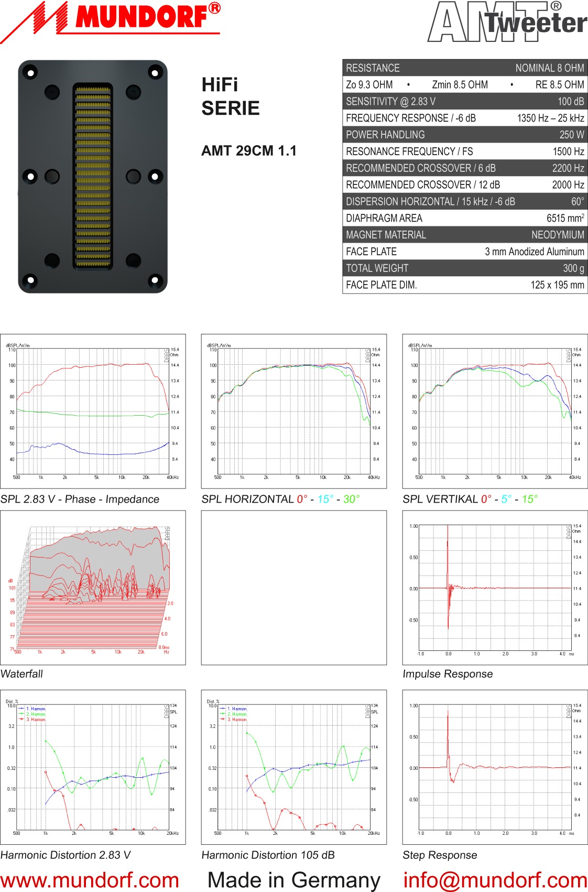This screenshot has width=588, height=892.
Task: Click the AMT Tweeter logo
Action: pyautogui.click(x=507, y=21)
